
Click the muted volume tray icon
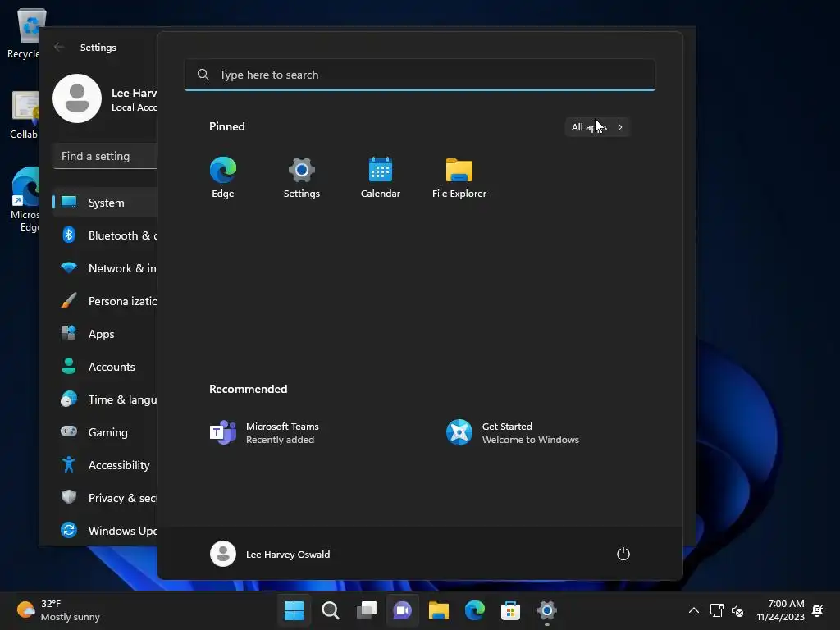pos(737,610)
